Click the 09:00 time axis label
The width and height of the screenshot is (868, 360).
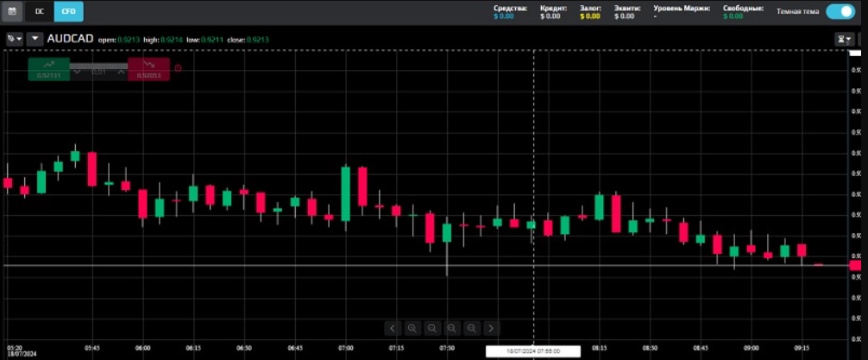tap(751, 349)
